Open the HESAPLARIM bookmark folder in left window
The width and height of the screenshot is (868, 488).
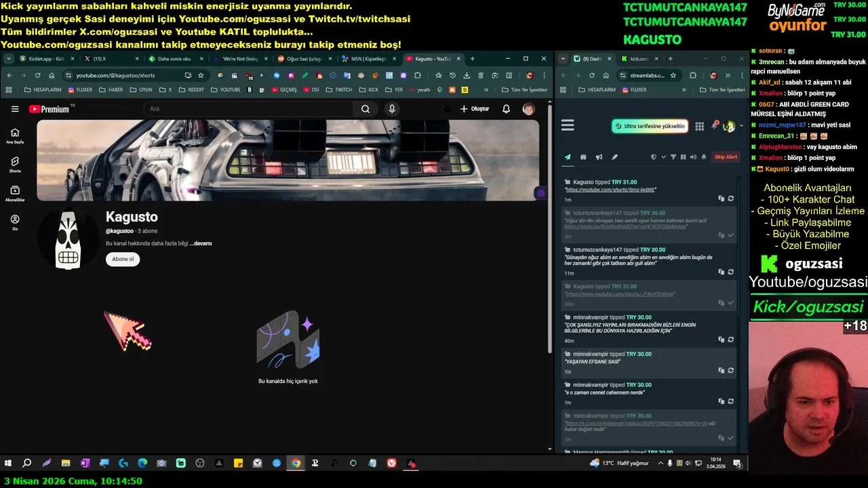click(42, 89)
